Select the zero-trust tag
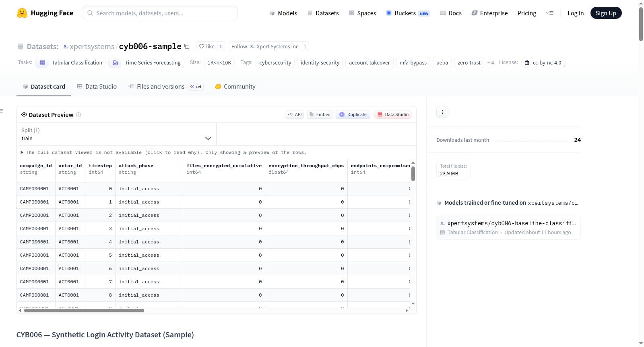The height and width of the screenshot is (347, 644). tap(469, 62)
